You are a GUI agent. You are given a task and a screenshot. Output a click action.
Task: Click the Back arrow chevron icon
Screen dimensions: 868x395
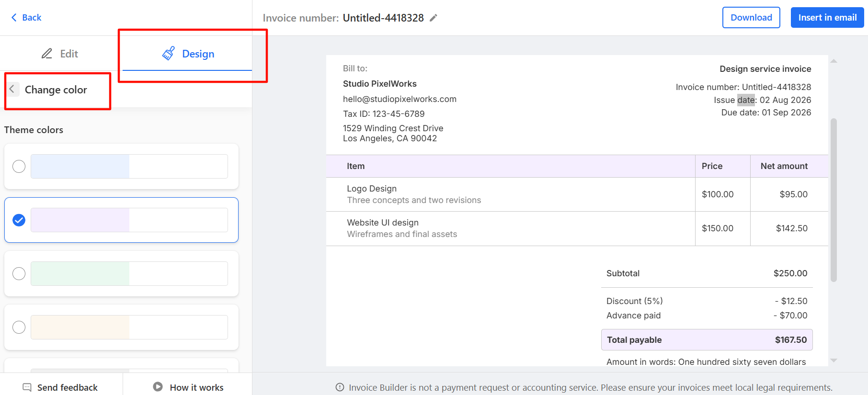click(14, 18)
